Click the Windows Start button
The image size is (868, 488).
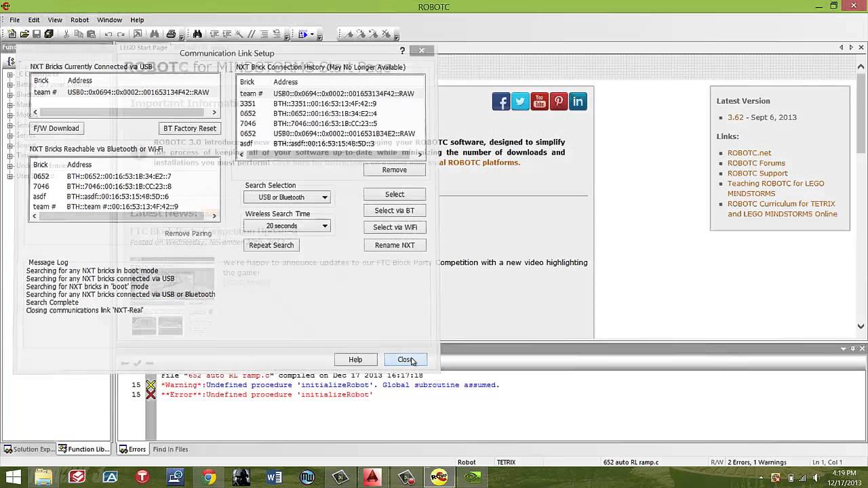click(13, 477)
